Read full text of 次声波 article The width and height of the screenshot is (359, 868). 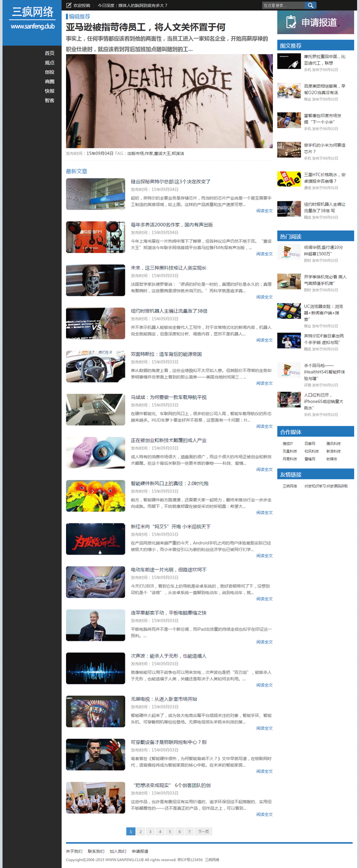click(x=264, y=685)
